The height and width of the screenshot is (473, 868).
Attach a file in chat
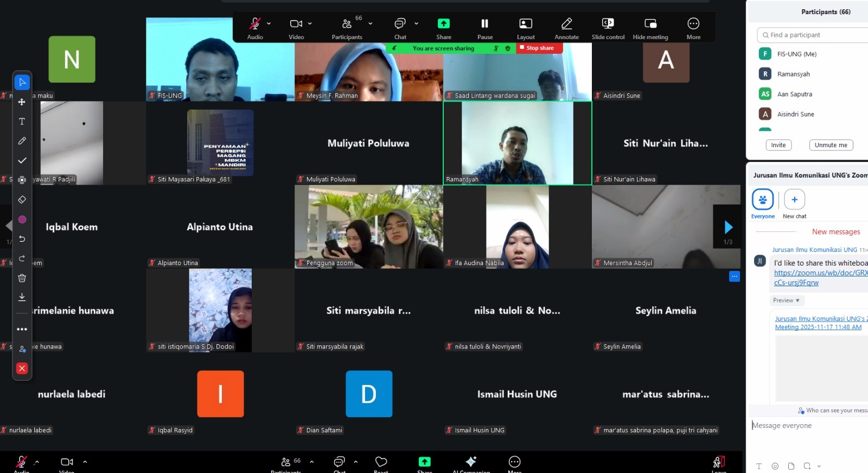click(791, 466)
